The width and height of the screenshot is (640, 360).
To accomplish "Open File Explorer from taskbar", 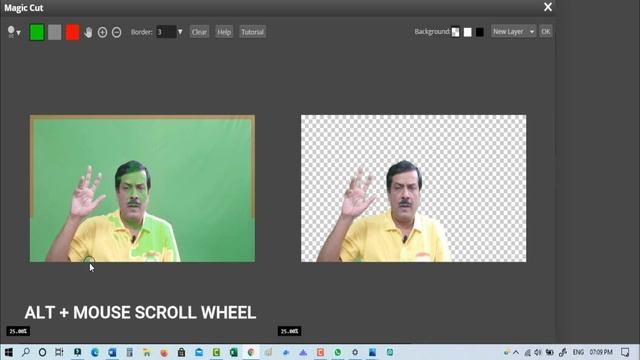I will pyautogui.click(x=147, y=352).
